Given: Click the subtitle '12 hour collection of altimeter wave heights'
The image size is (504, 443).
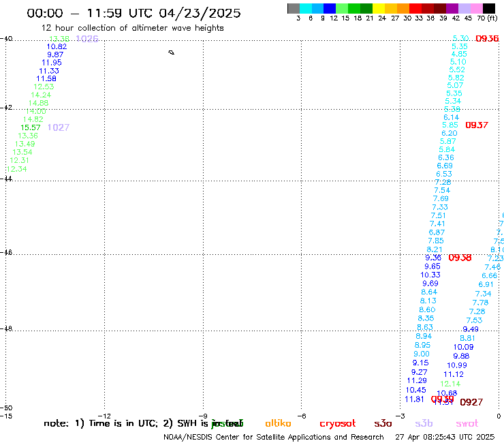Looking at the screenshot, I should pos(132,28).
